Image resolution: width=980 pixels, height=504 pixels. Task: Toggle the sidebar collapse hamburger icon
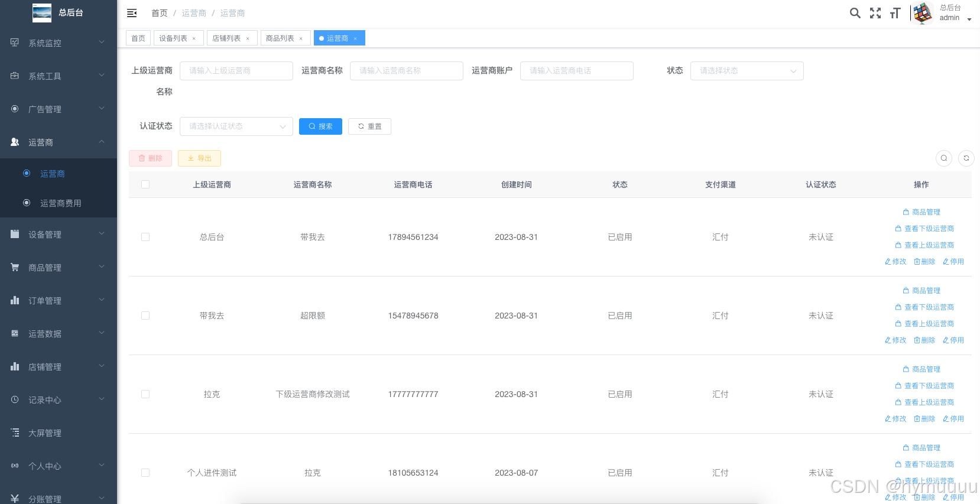pos(132,13)
